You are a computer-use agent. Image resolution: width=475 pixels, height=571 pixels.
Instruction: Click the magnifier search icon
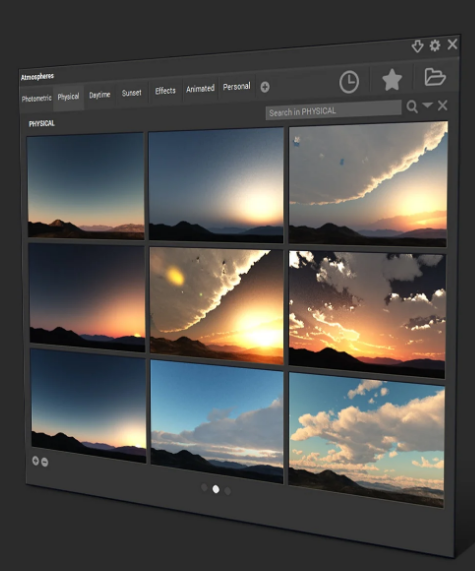pos(412,107)
